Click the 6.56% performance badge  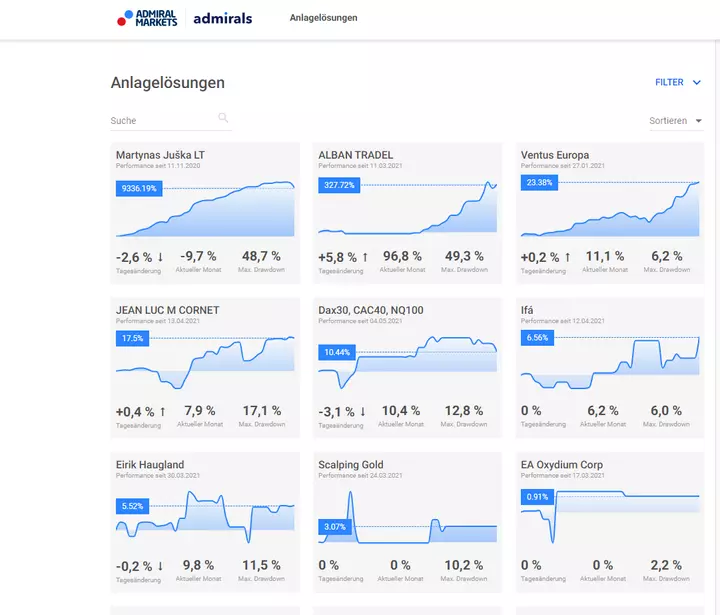pyautogui.click(x=537, y=338)
